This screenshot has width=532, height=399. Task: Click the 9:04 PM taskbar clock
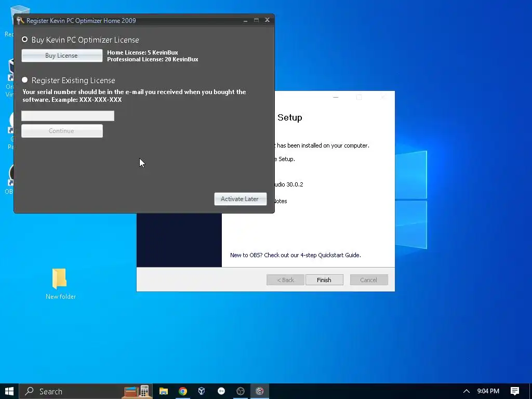tap(488, 391)
